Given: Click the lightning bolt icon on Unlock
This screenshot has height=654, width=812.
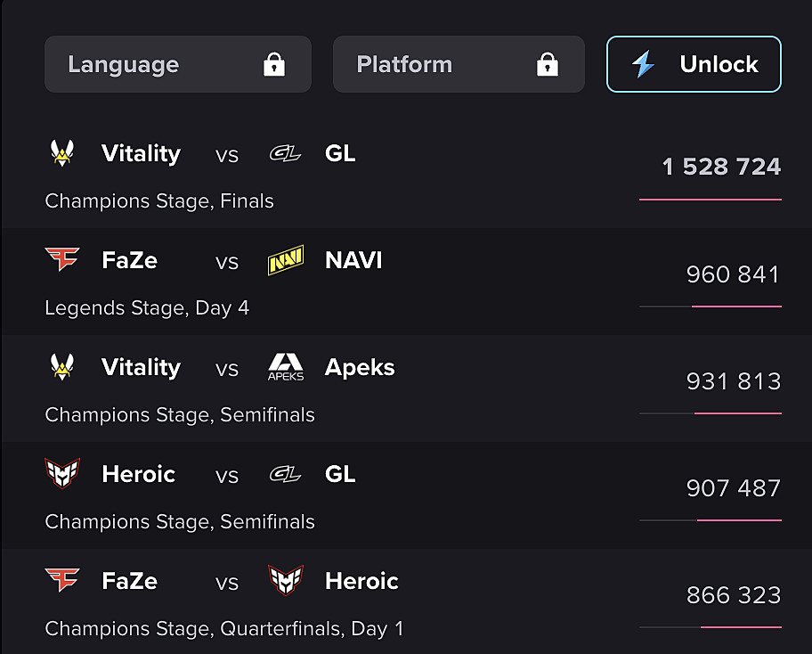Looking at the screenshot, I should pos(643,64).
